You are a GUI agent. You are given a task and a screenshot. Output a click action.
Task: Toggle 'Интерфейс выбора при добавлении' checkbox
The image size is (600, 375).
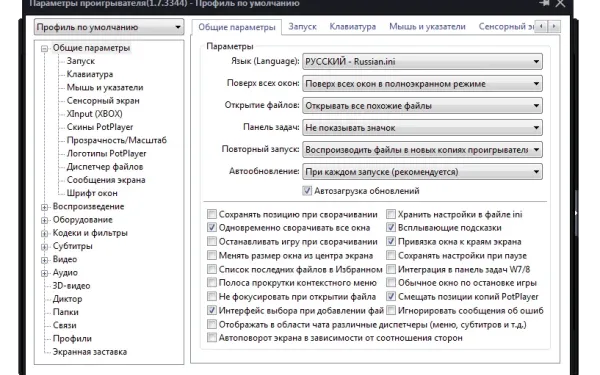[212, 310]
